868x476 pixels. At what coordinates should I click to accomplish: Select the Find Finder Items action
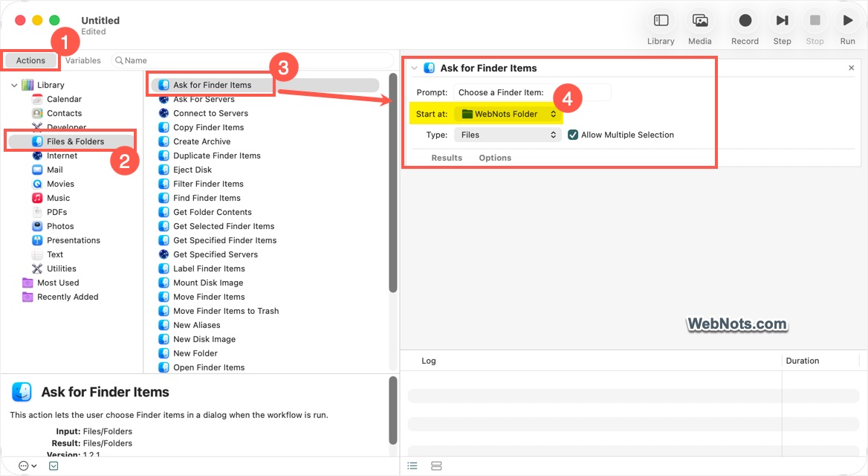coord(207,198)
